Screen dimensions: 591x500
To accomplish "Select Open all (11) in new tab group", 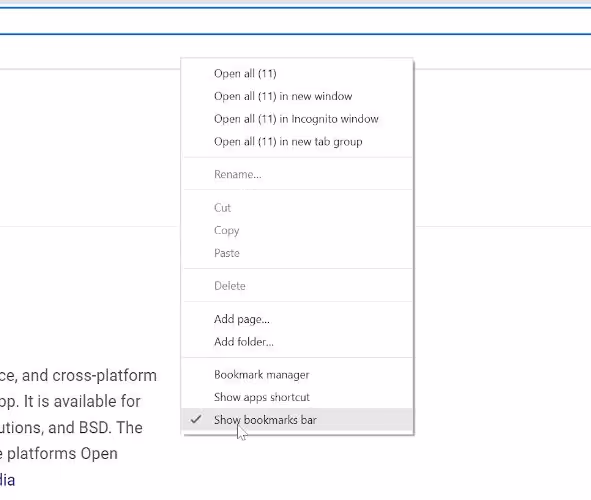I will (297, 142).
